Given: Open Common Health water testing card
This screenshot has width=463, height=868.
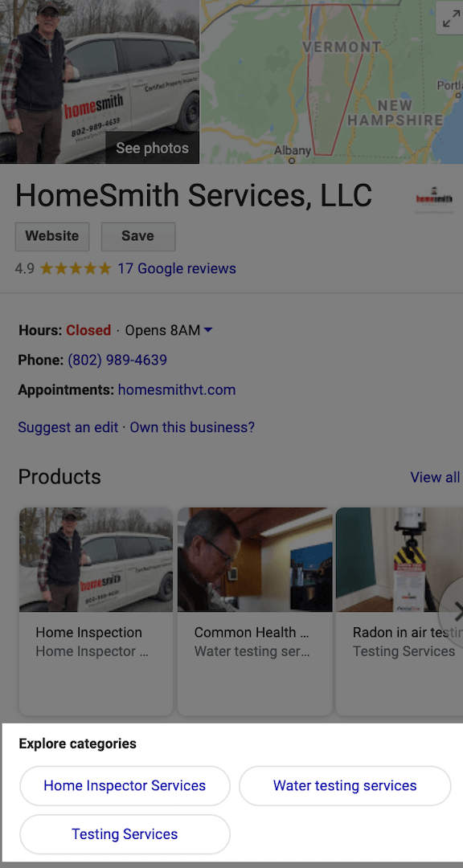Looking at the screenshot, I should coord(255,611).
